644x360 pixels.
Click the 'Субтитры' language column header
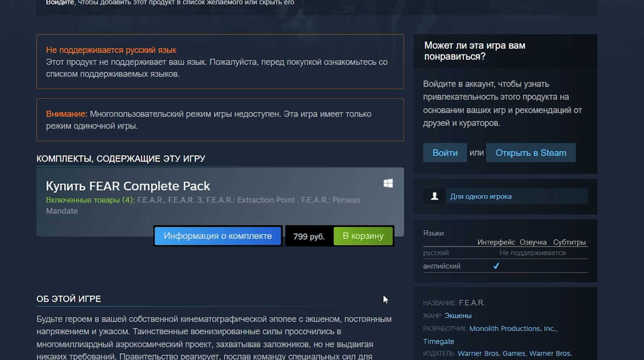coord(569,242)
